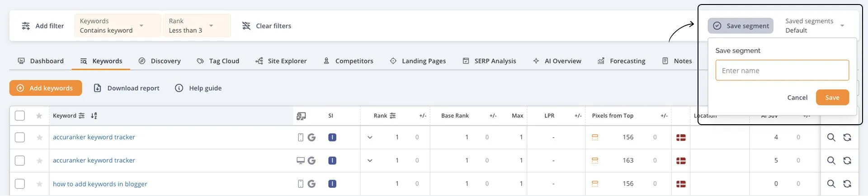Click the Rank column filter icon
Screen dimensions: 868x196
[393, 116]
